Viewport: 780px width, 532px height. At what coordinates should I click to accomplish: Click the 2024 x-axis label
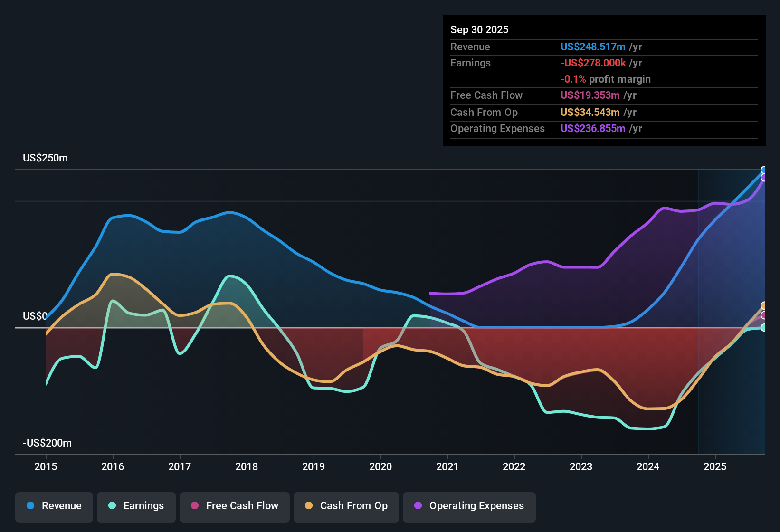648,467
